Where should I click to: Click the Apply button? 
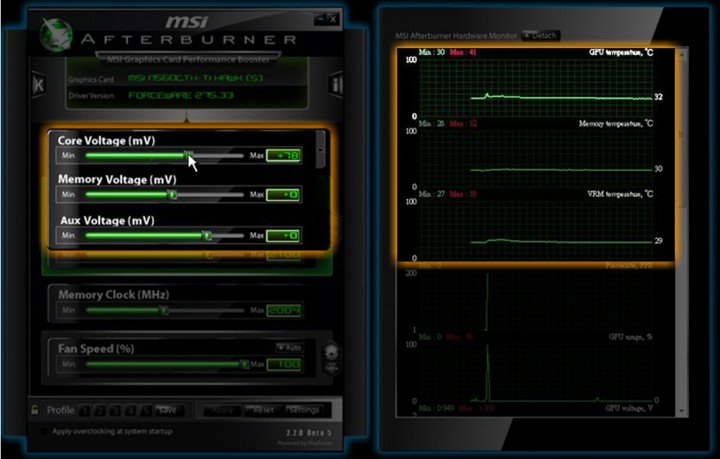pos(222,410)
